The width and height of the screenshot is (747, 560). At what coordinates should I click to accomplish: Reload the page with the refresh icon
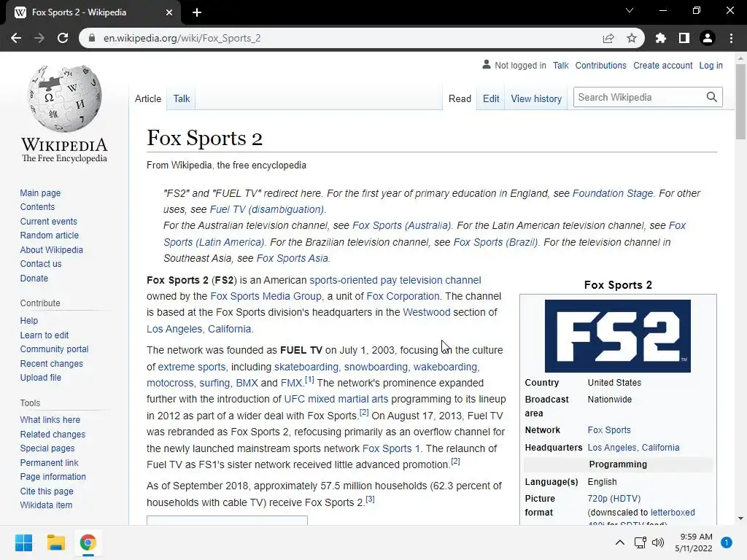click(63, 38)
